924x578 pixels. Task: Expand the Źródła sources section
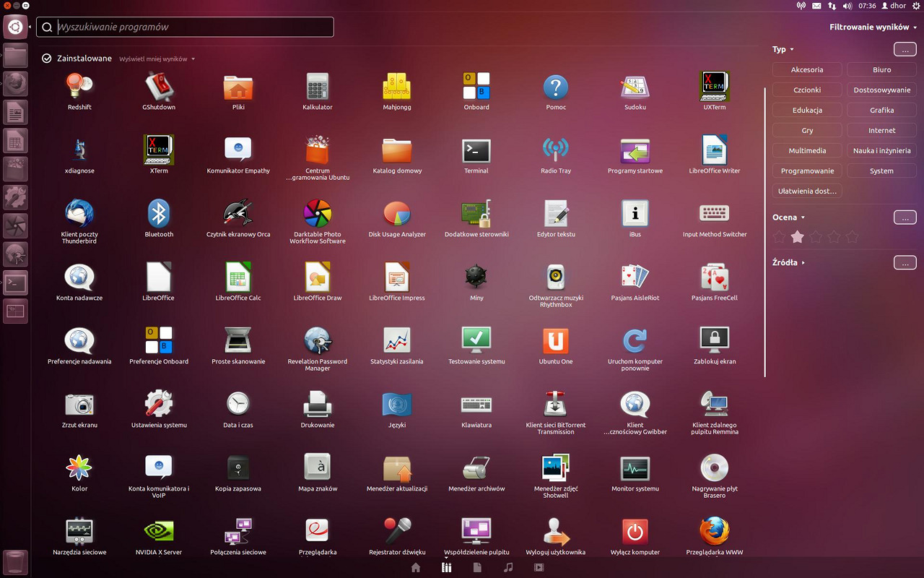[x=788, y=263]
